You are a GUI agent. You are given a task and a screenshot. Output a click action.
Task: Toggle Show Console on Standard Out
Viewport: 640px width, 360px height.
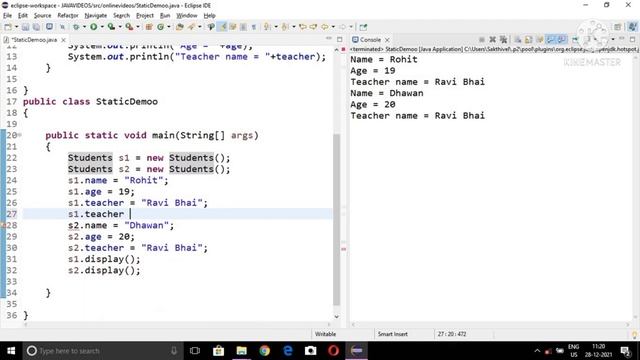[551, 40]
